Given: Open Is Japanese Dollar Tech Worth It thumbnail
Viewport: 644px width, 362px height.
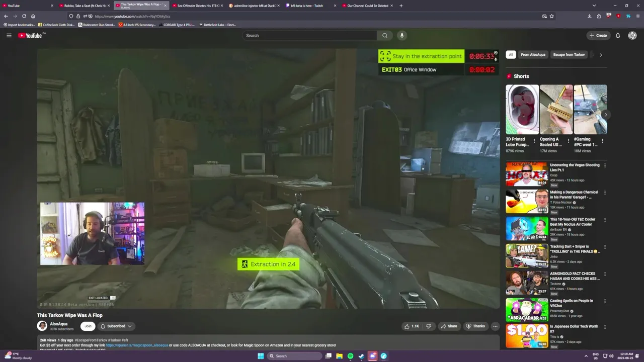Looking at the screenshot, I should 527,336.
